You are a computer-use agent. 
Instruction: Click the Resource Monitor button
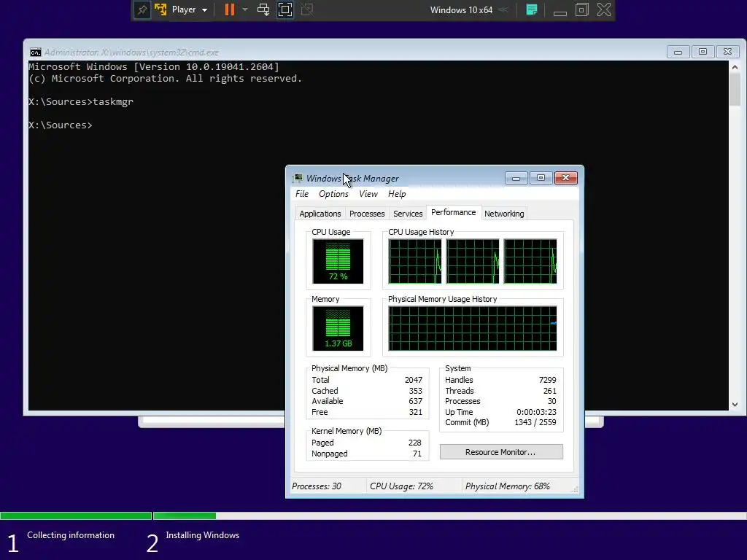click(x=501, y=452)
